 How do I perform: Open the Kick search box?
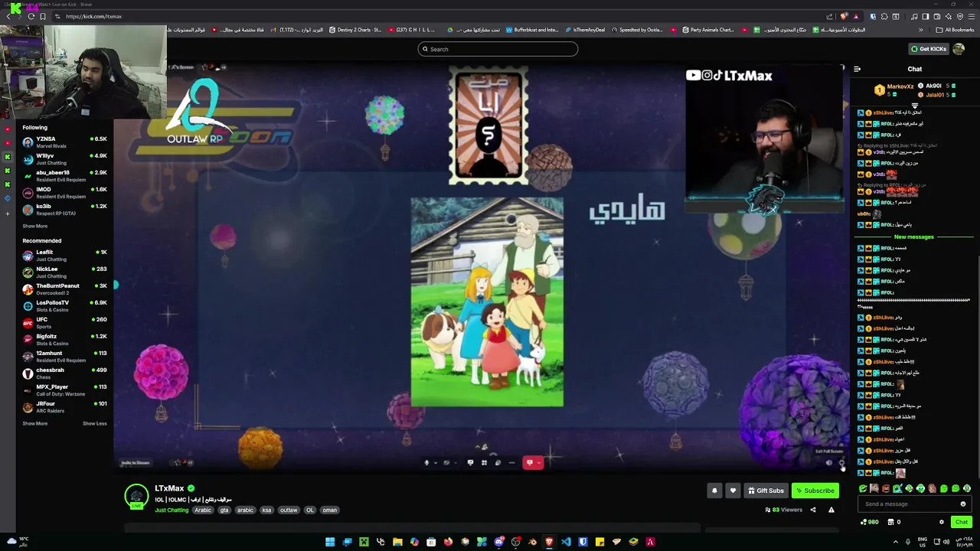498,49
